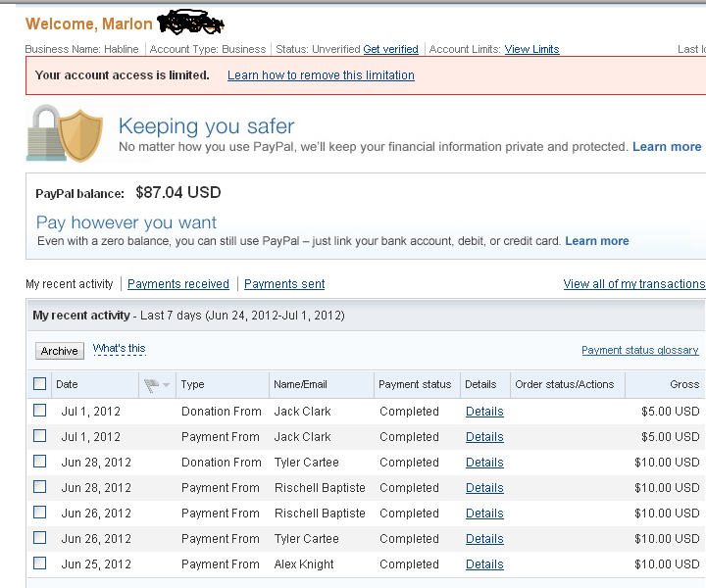This screenshot has height=588, width=706.
Task: Click Learn more under Pay however you want
Action: point(597,241)
